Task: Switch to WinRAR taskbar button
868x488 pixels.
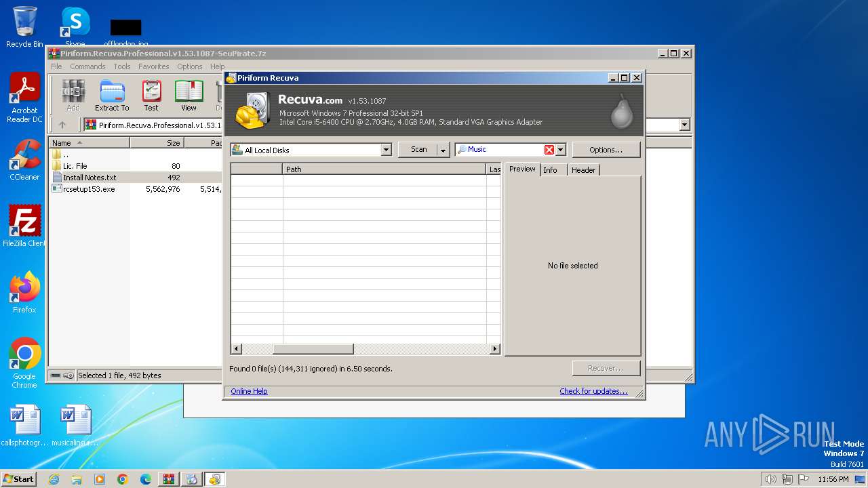Action: pos(169,479)
